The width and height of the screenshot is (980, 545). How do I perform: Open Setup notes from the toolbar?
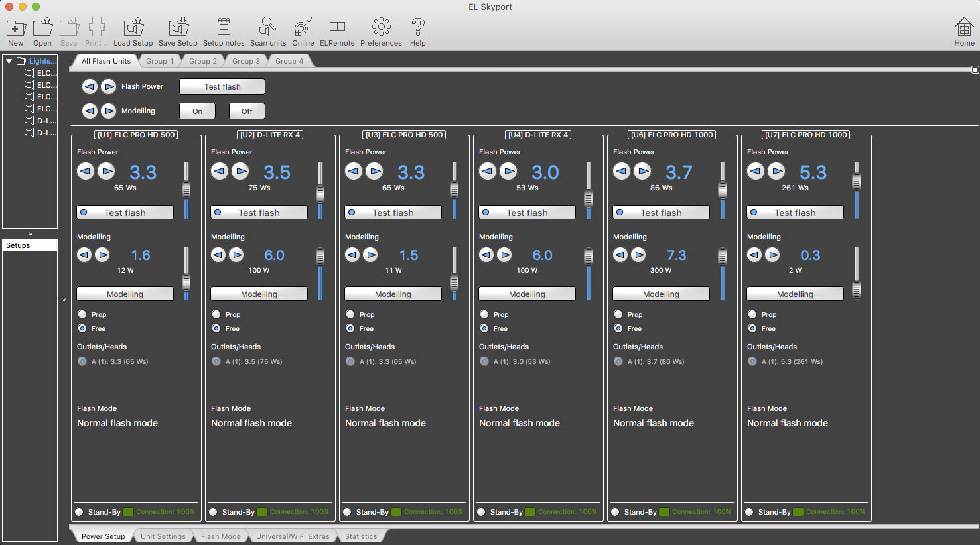click(x=224, y=27)
